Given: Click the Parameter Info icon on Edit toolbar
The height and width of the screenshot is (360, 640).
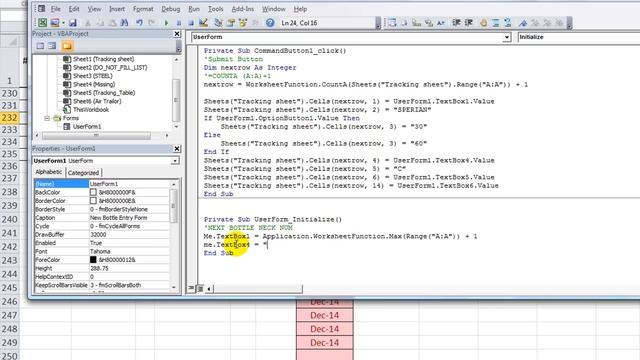Looking at the screenshot, I should [x=429, y=23].
